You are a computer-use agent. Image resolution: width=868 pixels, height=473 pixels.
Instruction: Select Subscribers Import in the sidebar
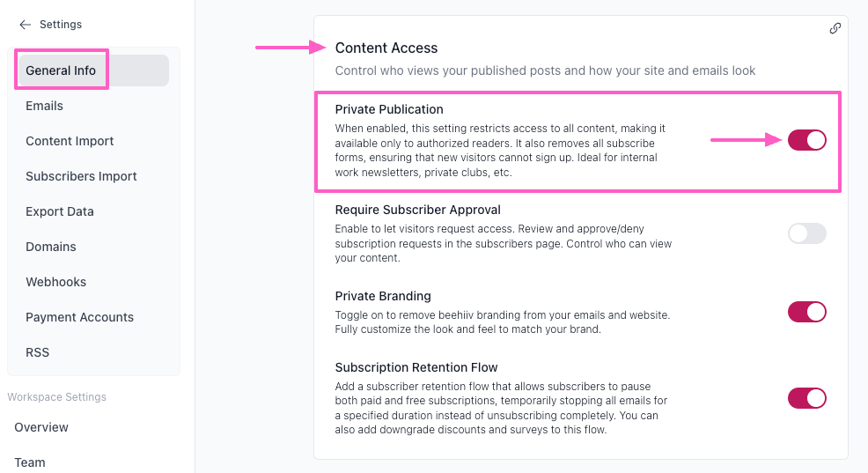(81, 176)
